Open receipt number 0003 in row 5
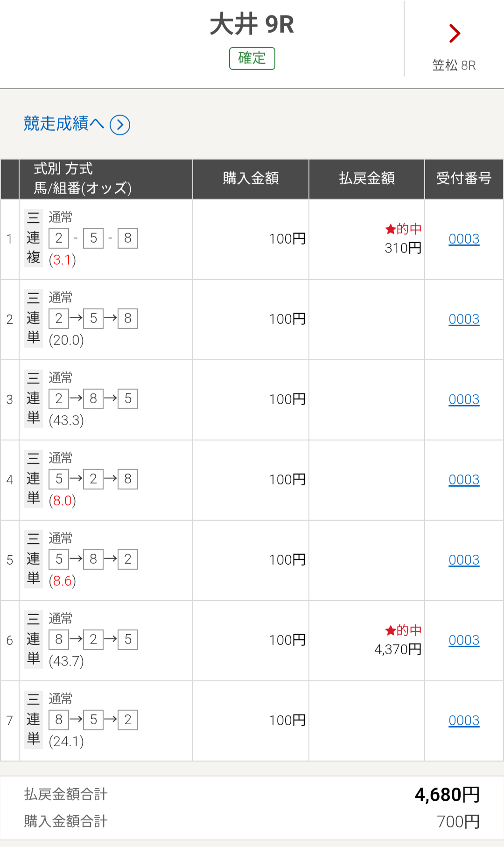Image resolution: width=504 pixels, height=847 pixels. coord(464,560)
